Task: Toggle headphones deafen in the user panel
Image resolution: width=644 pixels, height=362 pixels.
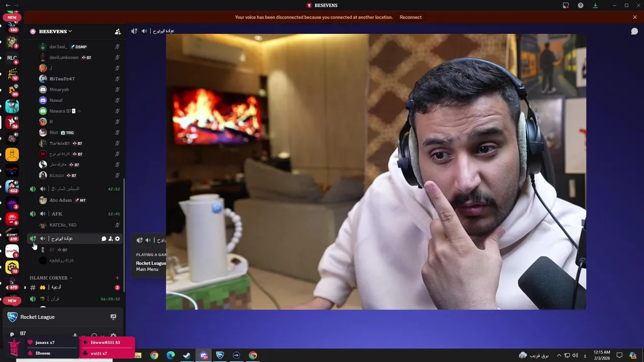Action: [x=94, y=335]
